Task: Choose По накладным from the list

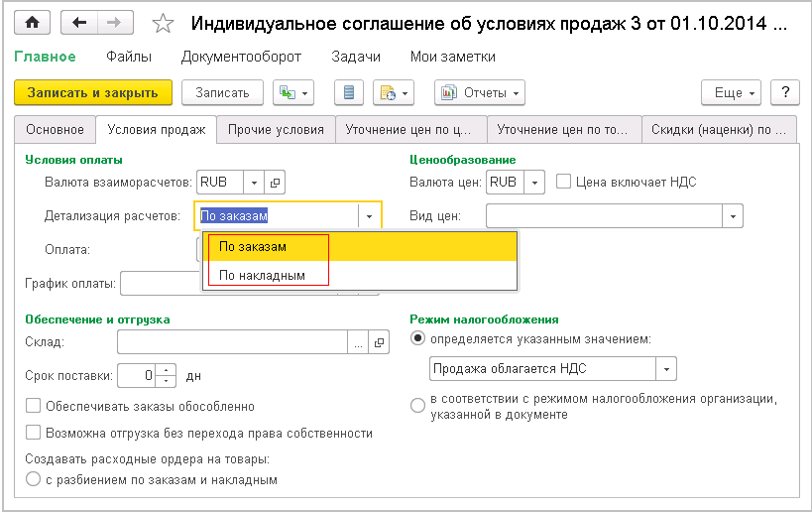Action: [x=262, y=275]
